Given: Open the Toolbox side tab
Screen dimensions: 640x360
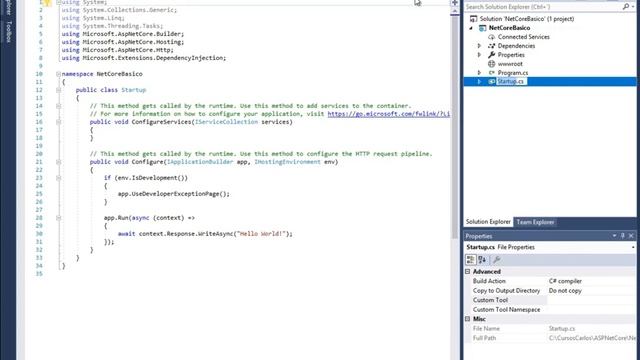Looking at the screenshot, I should [x=9, y=32].
